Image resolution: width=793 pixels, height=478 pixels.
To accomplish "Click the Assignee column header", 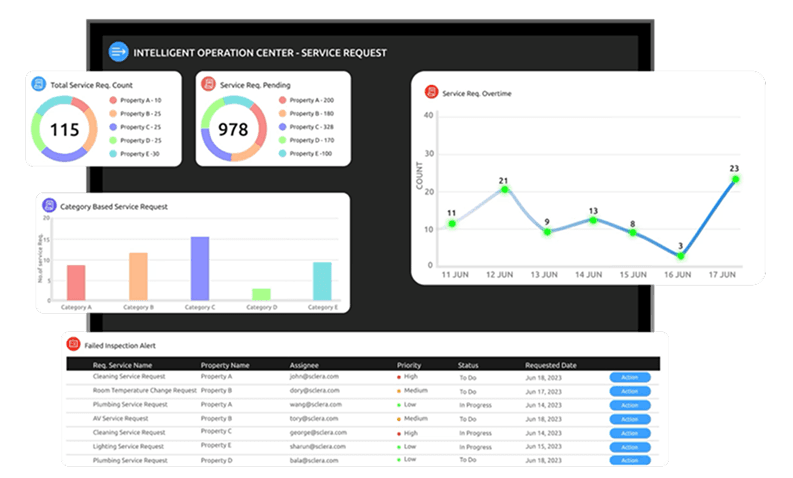I will pos(304,365).
